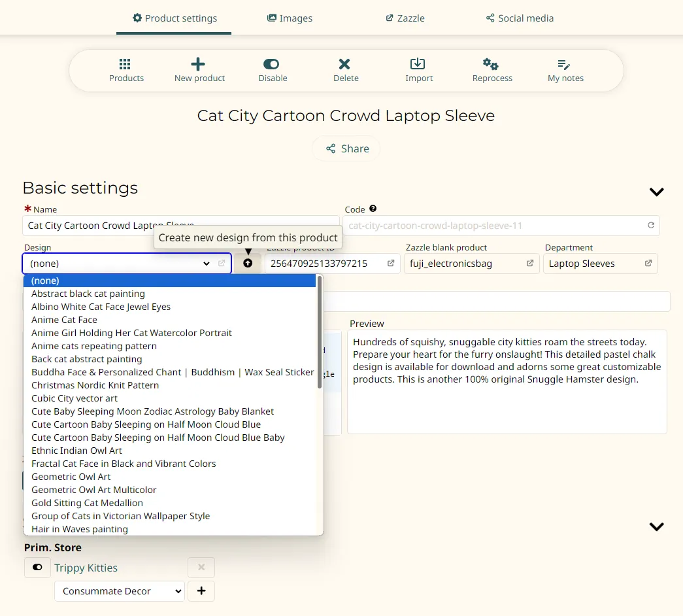Click the design list scrollbar

(x=320, y=334)
